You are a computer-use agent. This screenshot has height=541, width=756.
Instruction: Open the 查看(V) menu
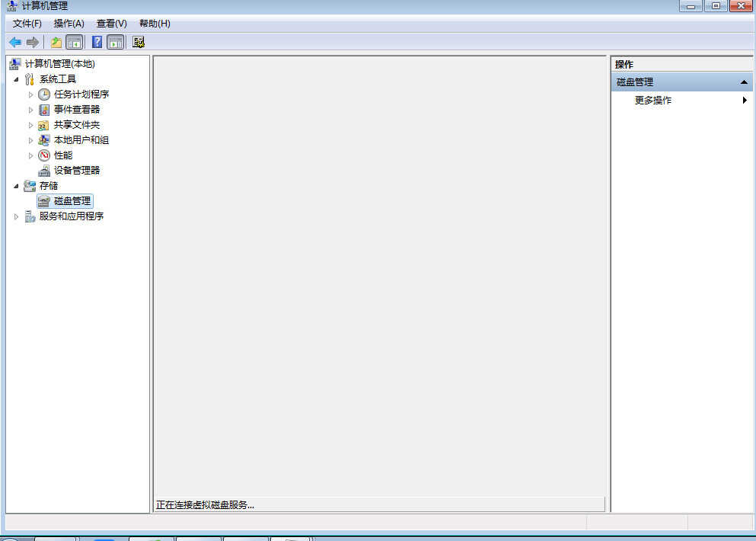(x=111, y=24)
